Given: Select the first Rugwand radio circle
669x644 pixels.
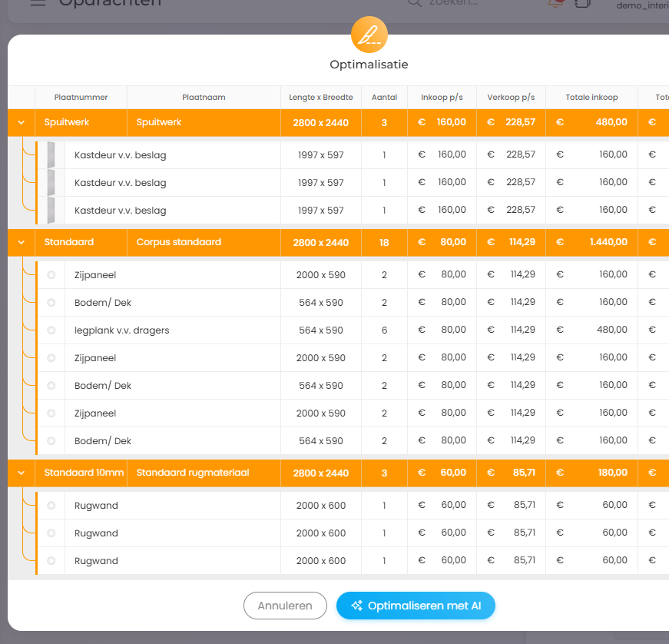Looking at the screenshot, I should pos(51,506).
